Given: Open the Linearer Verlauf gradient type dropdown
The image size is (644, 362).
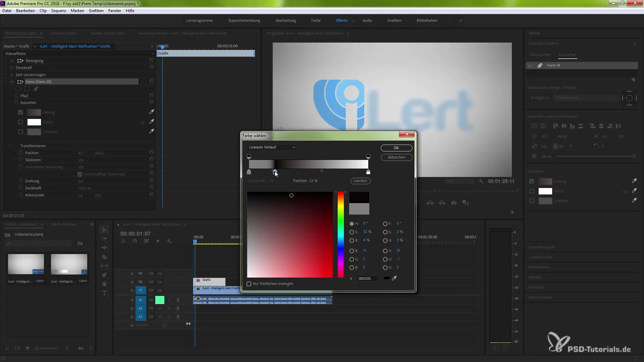Looking at the screenshot, I should [272, 147].
